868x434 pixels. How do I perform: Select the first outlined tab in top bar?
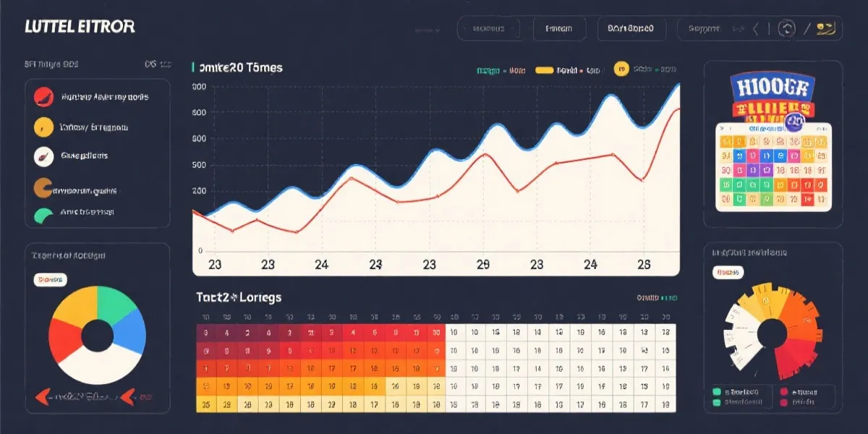click(x=490, y=29)
